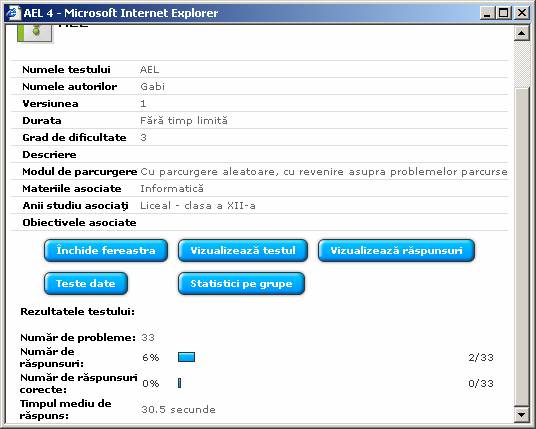The height and width of the screenshot is (429, 536).
Task: Click the răspunsuri corecte progress bar
Action: (179, 383)
